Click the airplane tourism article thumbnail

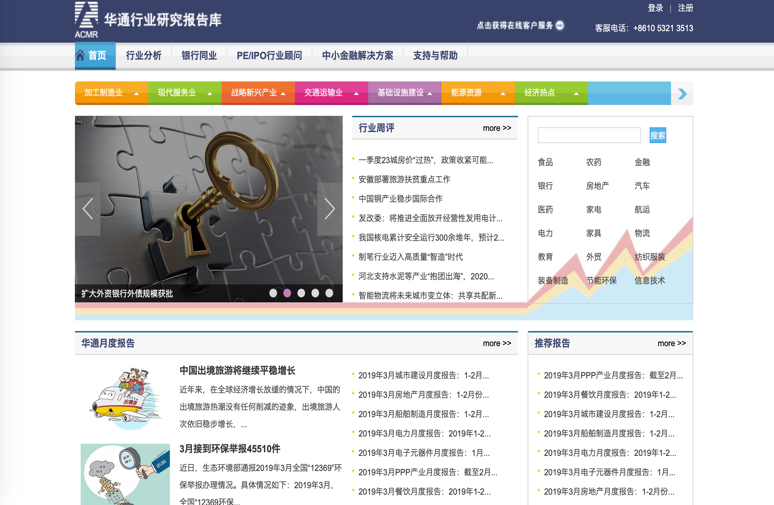click(125, 398)
